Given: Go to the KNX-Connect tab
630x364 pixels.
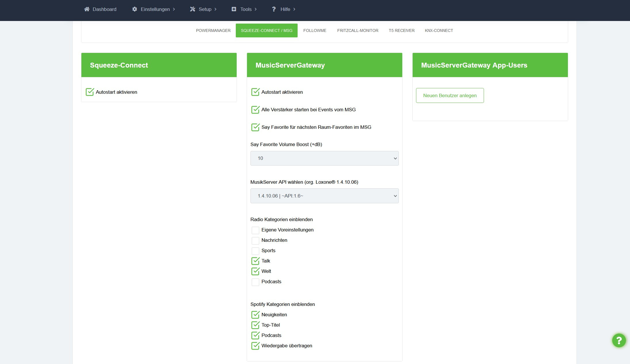Looking at the screenshot, I should click(439, 30).
